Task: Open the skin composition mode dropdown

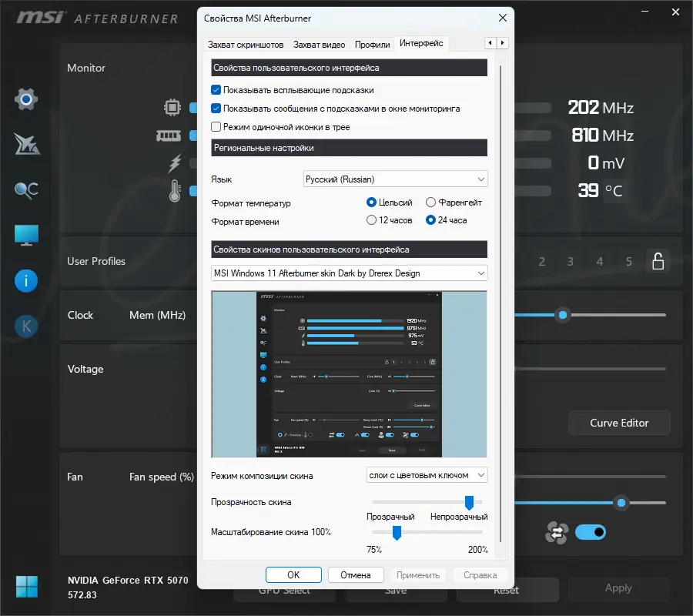Action: pyautogui.click(x=427, y=476)
